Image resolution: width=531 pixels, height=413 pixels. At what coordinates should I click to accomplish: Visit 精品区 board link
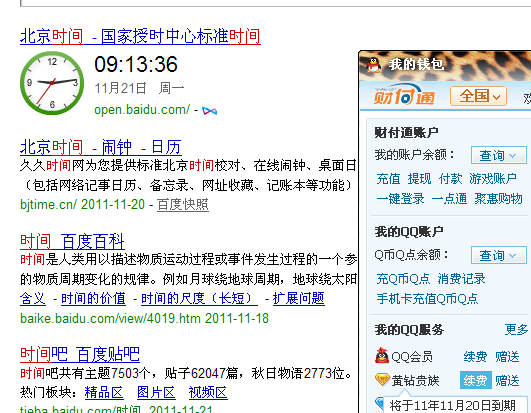coord(104,393)
